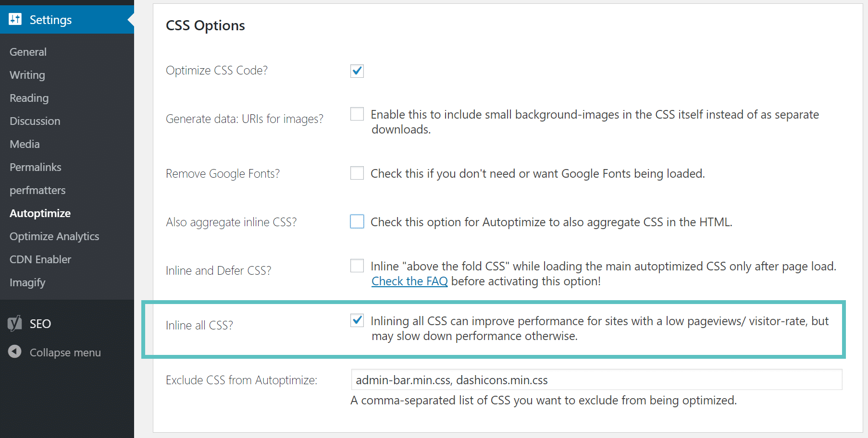
Task: Select the Discussion menu item
Action: tap(35, 121)
